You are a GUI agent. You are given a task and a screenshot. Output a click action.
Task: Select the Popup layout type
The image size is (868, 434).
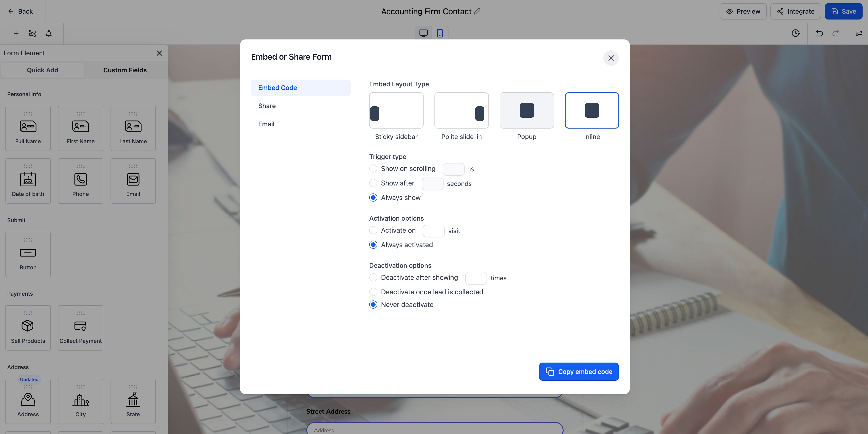coord(526,111)
